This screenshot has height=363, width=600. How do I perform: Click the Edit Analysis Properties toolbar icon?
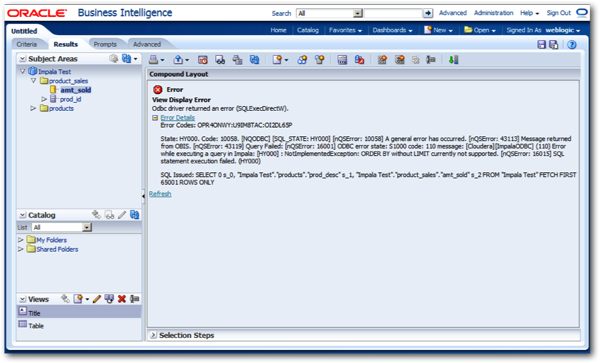pos(342,60)
